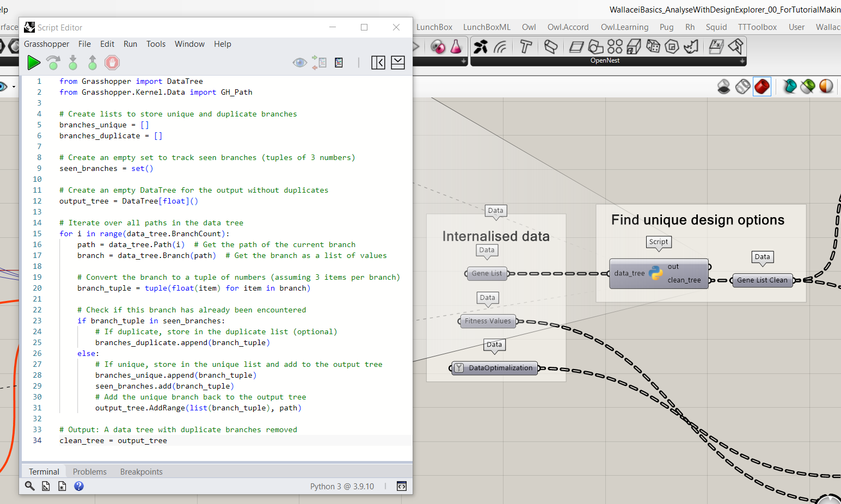This screenshot has height=504, width=841.
Task: Stop script execution via the stop sign icon
Action: (x=112, y=63)
